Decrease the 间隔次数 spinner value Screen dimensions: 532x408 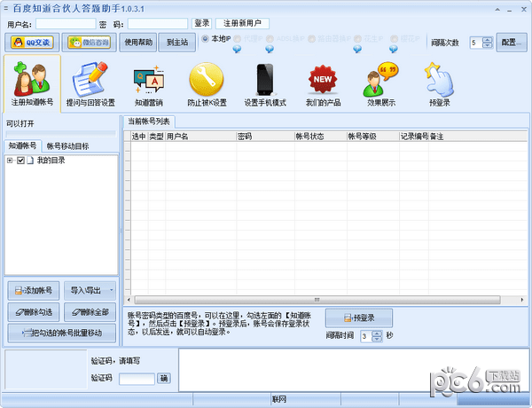tap(487, 45)
